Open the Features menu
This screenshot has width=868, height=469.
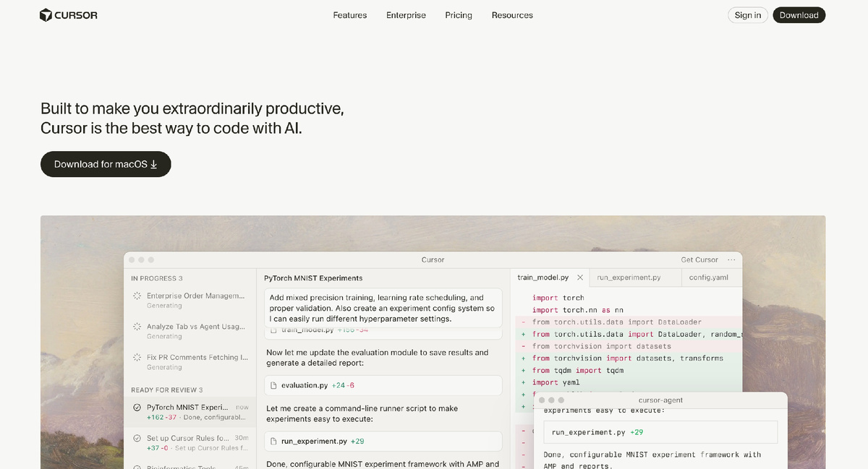[x=350, y=15]
